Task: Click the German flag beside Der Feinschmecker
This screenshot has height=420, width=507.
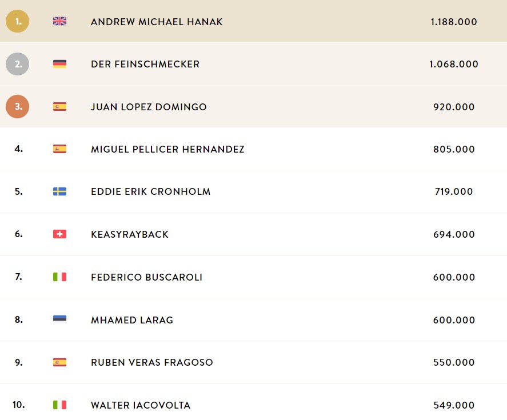Action: [59, 64]
